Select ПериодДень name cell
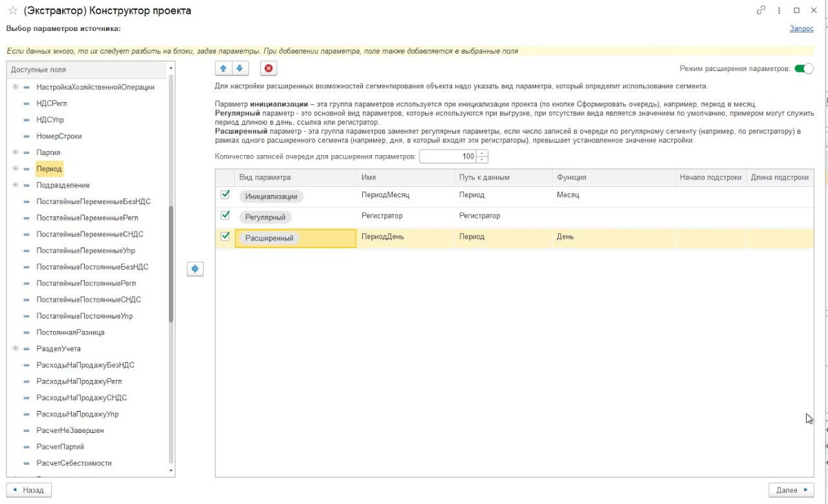Screen dimensions: 828x504 [406, 236]
